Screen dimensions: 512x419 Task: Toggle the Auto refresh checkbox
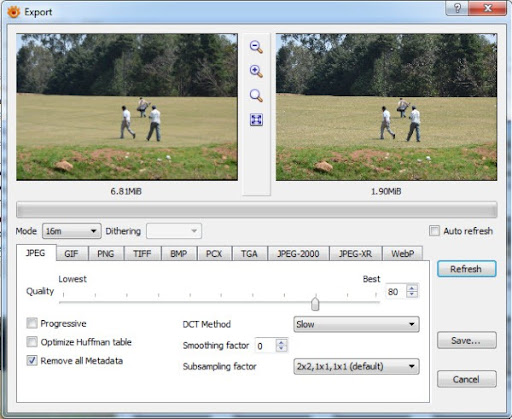click(434, 231)
